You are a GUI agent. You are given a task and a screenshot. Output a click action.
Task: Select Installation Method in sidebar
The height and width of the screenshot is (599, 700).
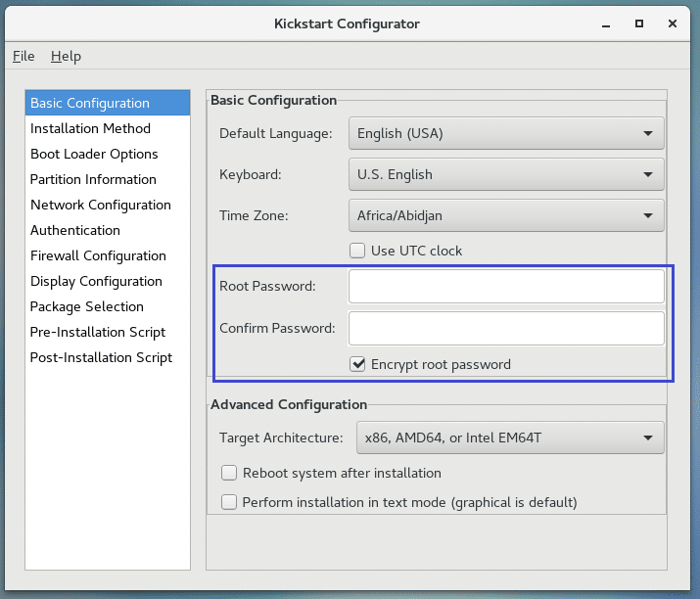coord(90,128)
